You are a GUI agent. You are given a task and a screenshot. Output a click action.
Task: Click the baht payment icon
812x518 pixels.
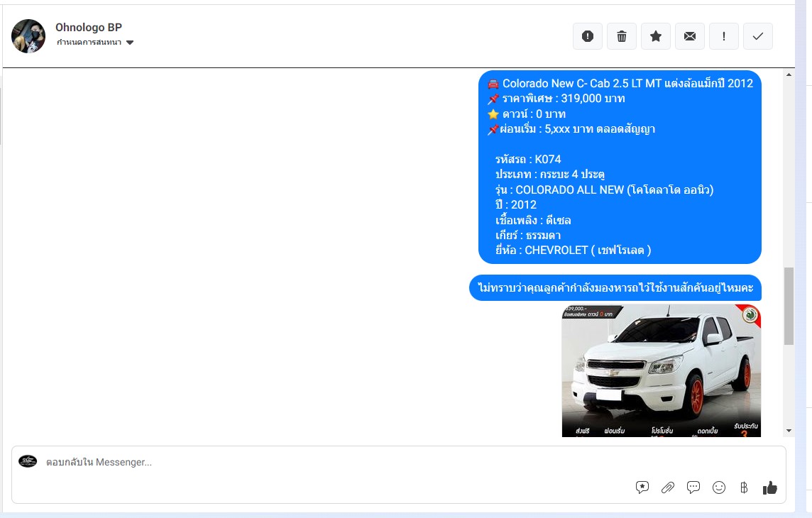744,487
